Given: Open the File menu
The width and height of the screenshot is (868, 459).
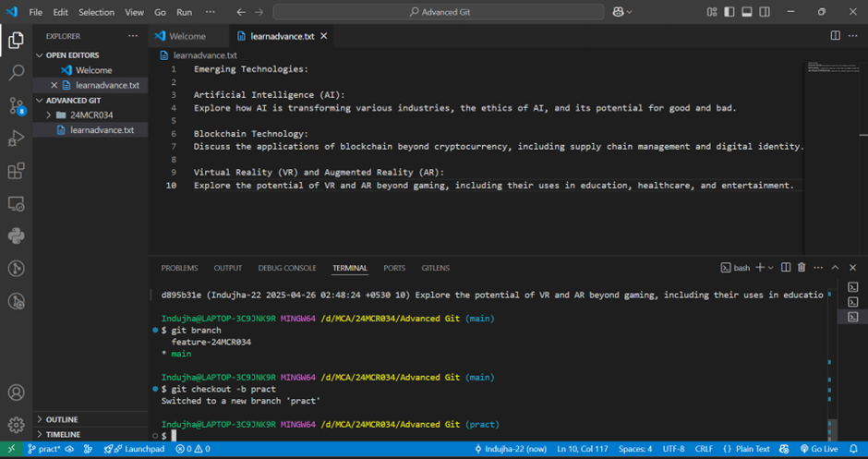Looking at the screenshot, I should tap(35, 12).
